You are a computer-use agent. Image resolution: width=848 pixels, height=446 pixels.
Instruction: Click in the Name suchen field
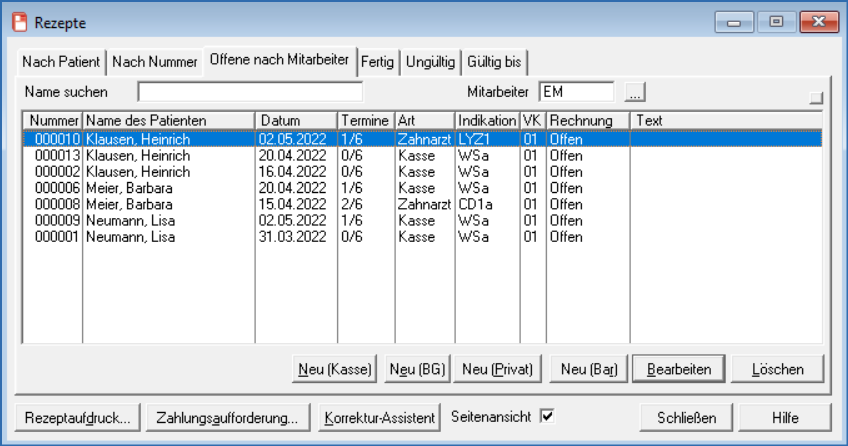click(236, 92)
